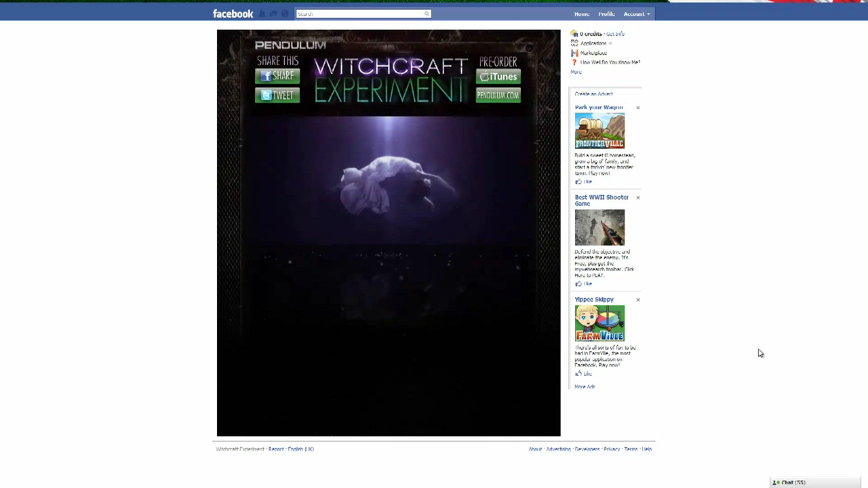Like the FarmVille ad
868x488 pixels.
[x=584, y=374]
